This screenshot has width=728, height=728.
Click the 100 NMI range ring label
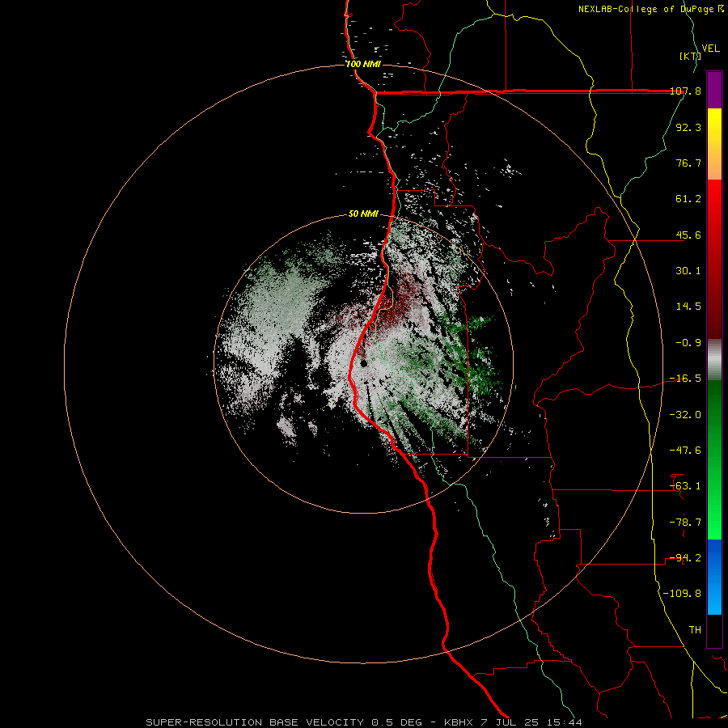click(x=362, y=64)
